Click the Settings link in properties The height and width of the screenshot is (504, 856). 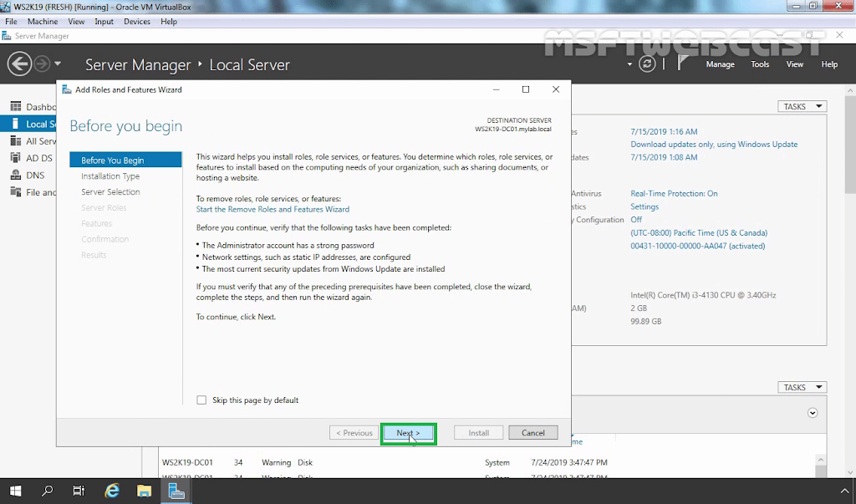645,206
